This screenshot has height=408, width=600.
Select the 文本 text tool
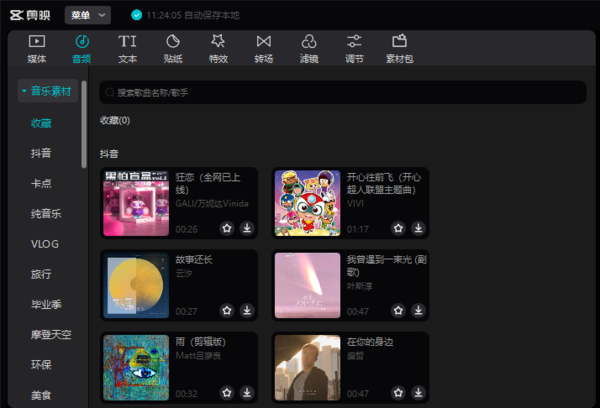pos(128,47)
